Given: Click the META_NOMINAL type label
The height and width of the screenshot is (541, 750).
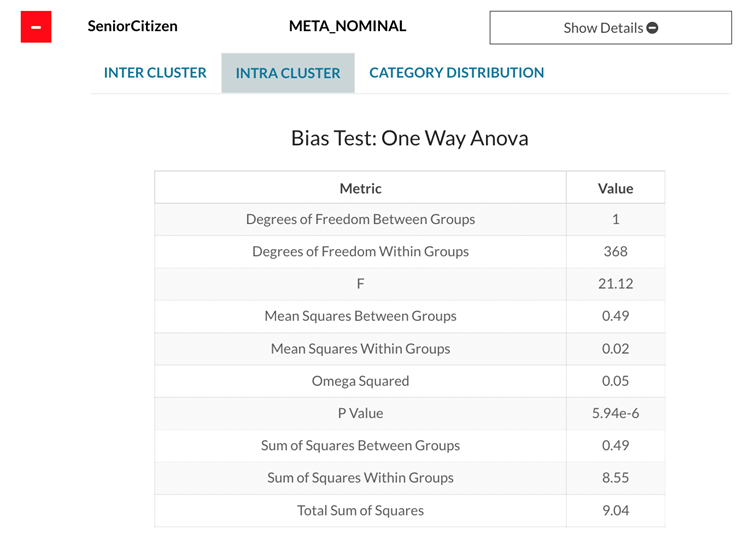Looking at the screenshot, I should (347, 26).
